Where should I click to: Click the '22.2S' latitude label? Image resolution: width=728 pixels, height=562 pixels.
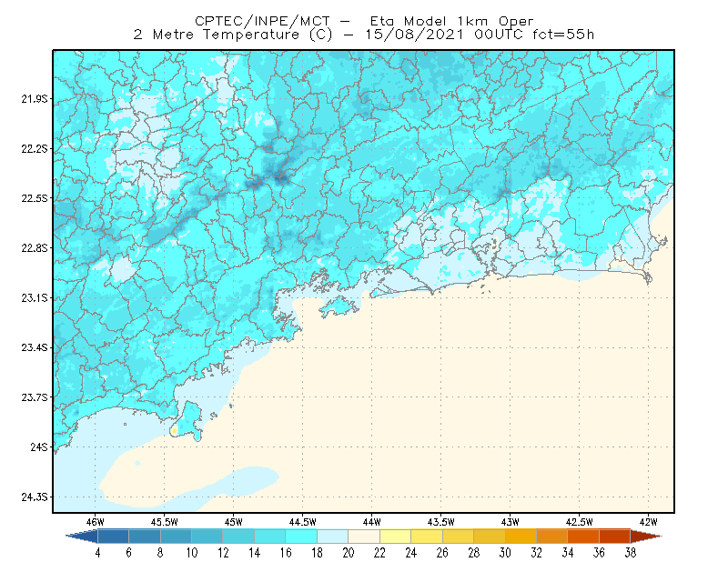[x=34, y=148]
